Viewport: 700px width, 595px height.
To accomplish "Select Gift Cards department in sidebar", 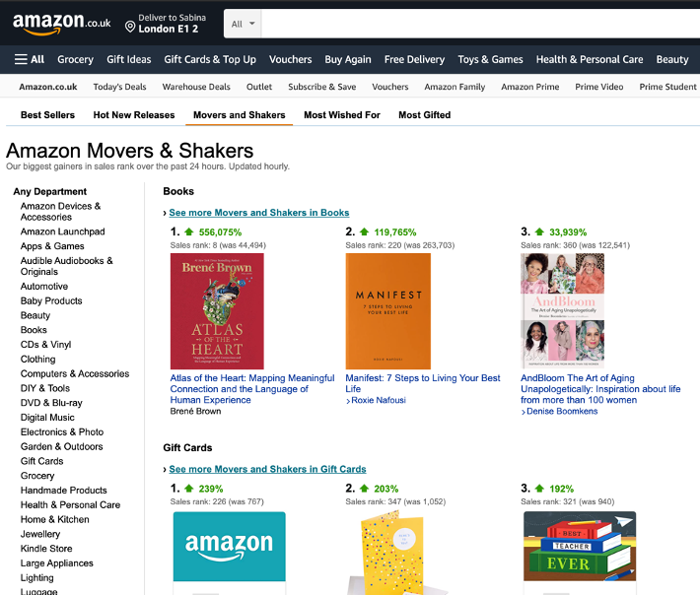I will (42, 461).
